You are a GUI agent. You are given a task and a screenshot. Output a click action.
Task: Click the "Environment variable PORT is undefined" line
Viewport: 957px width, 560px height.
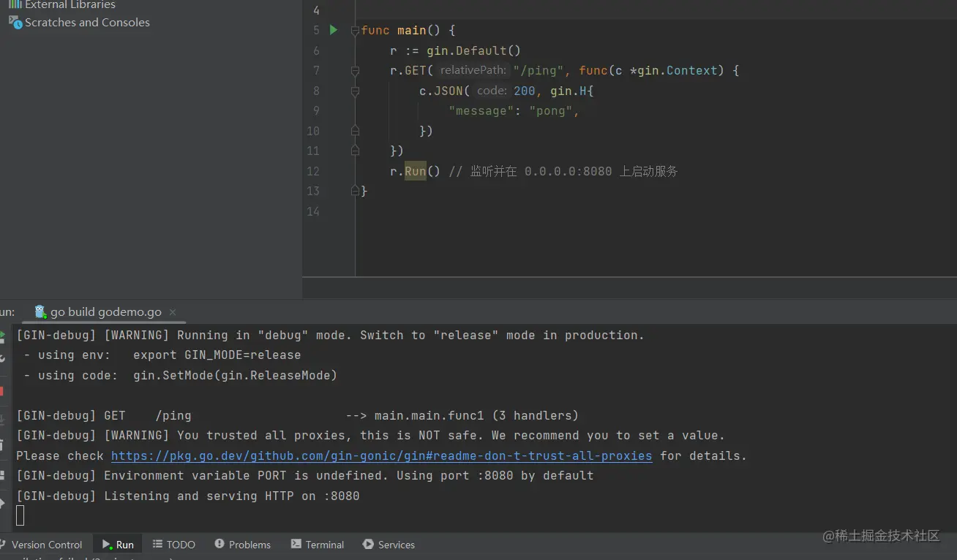pos(305,476)
